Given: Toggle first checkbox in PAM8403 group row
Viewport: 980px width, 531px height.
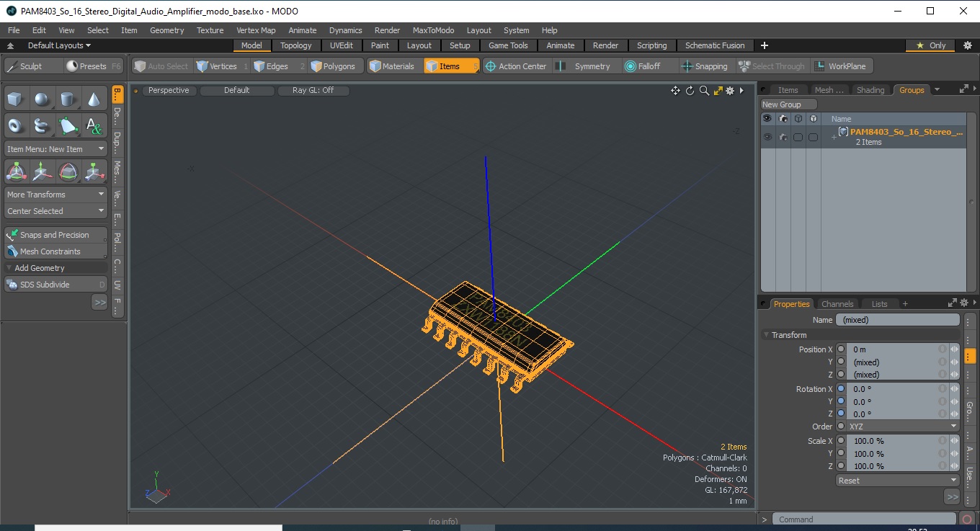Looking at the screenshot, I should (798, 137).
